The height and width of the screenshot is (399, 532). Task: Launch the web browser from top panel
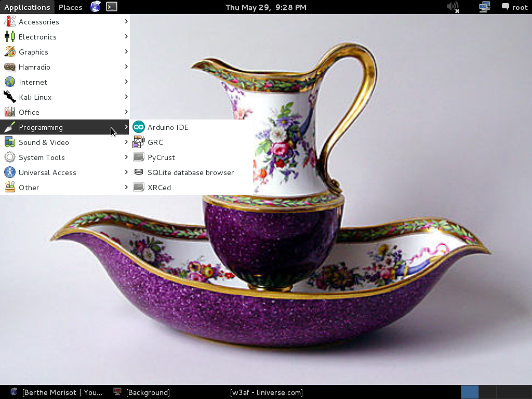pos(96,7)
